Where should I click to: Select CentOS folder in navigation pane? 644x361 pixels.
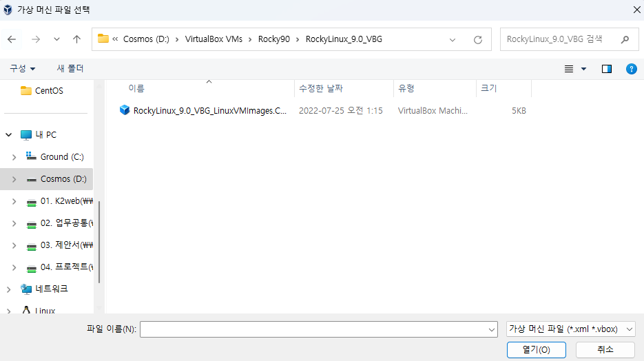click(x=48, y=91)
